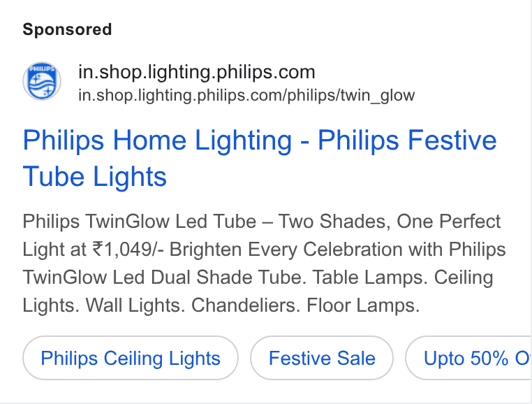Click 'Home Lighting' in the ad headline

[x=202, y=140]
